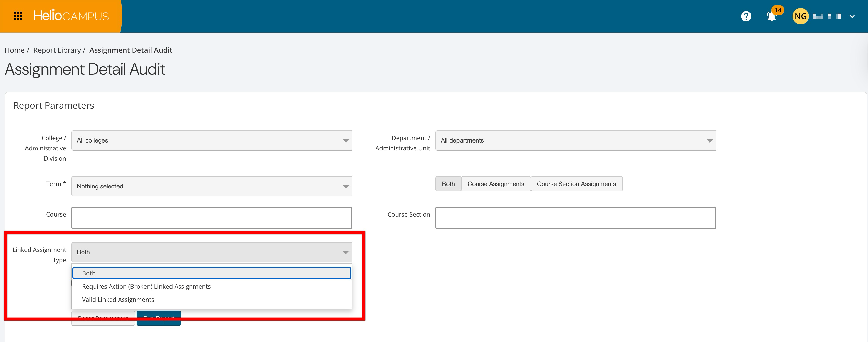Go to the Home breadcrumb link
The height and width of the screenshot is (342, 868).
coord(15,50)
